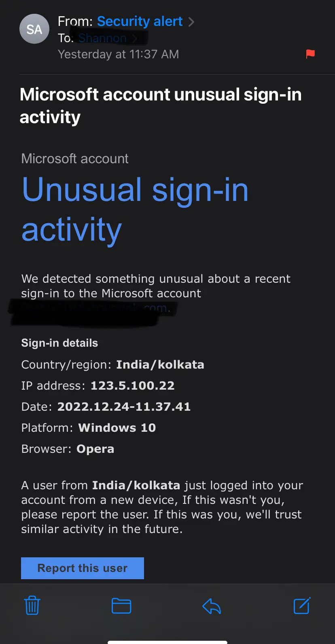The height and width of the screenshot is (644, 335).
Task: Tap the Sign-in details heading
Action: click(59, 343)
